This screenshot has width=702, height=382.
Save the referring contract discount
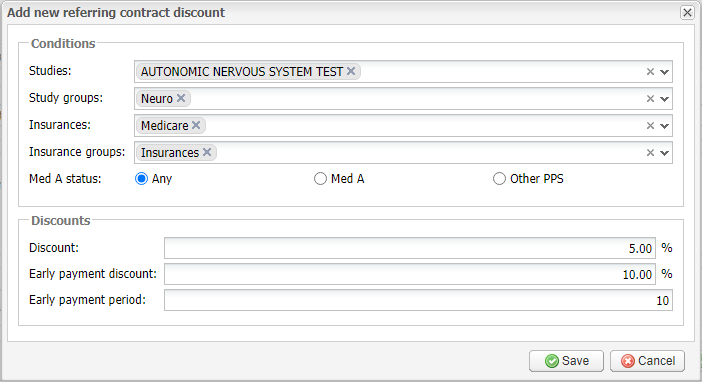coord(566,361)
